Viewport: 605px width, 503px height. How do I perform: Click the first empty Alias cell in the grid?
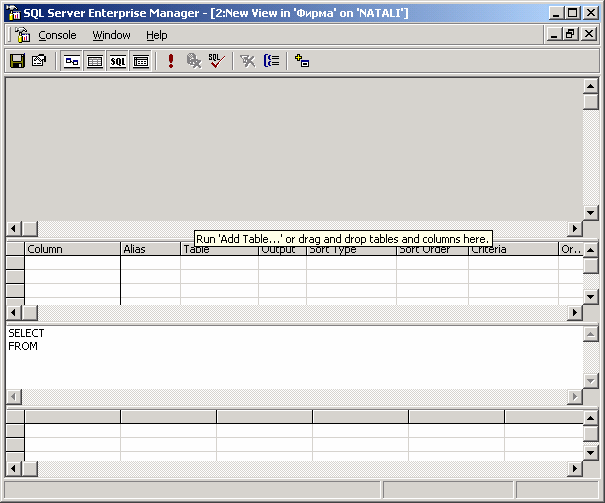(150, 263)
